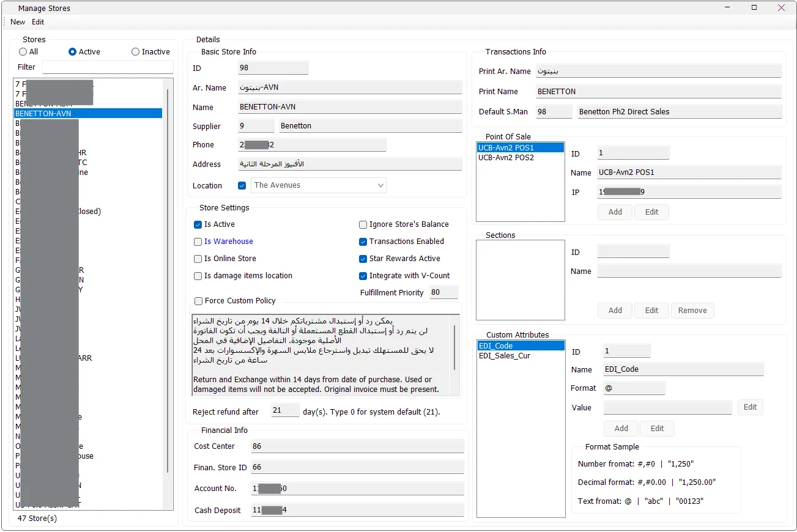
Task: Click the stores list vertical scrollbar
Action: pyautogui.click(x=168, y=281)
